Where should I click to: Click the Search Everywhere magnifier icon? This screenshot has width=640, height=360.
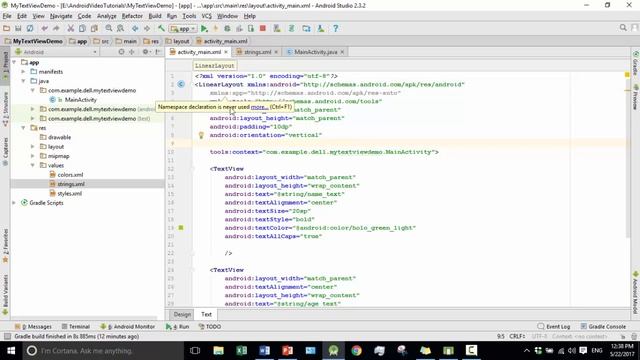pos(623,28)
